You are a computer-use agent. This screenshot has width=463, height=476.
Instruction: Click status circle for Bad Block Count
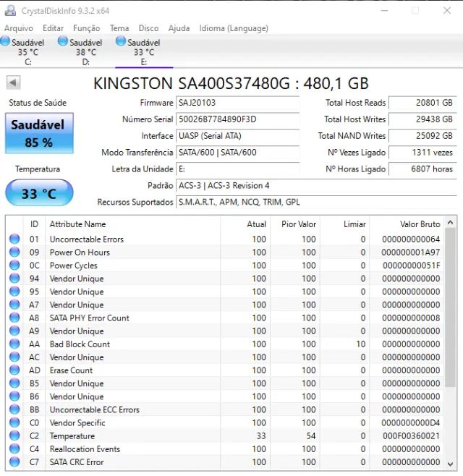(x=14, y=344)
